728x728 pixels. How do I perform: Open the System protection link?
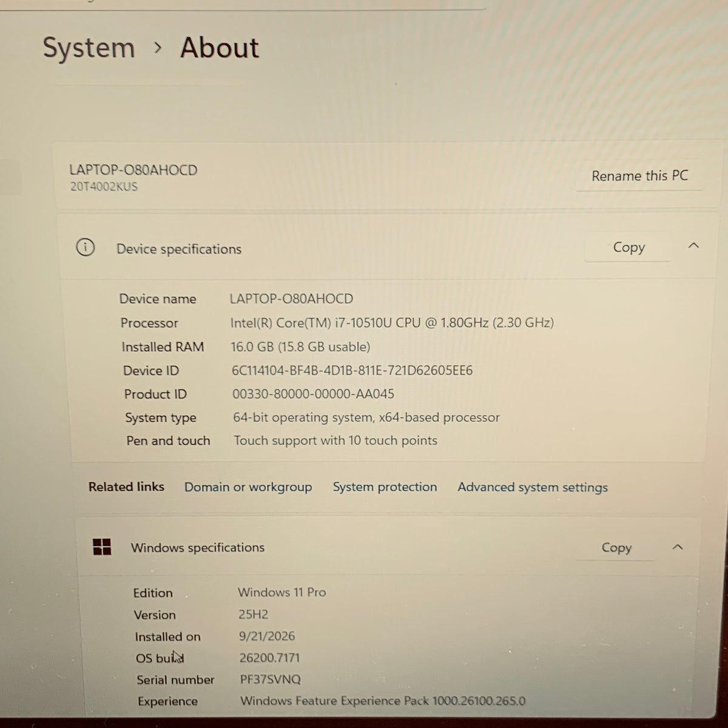385,487
